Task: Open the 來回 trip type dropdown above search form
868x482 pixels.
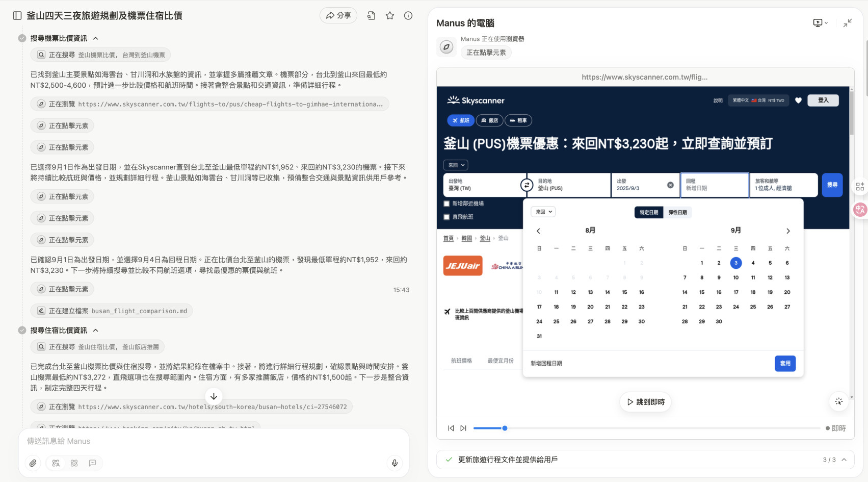Action: [456, 165]
